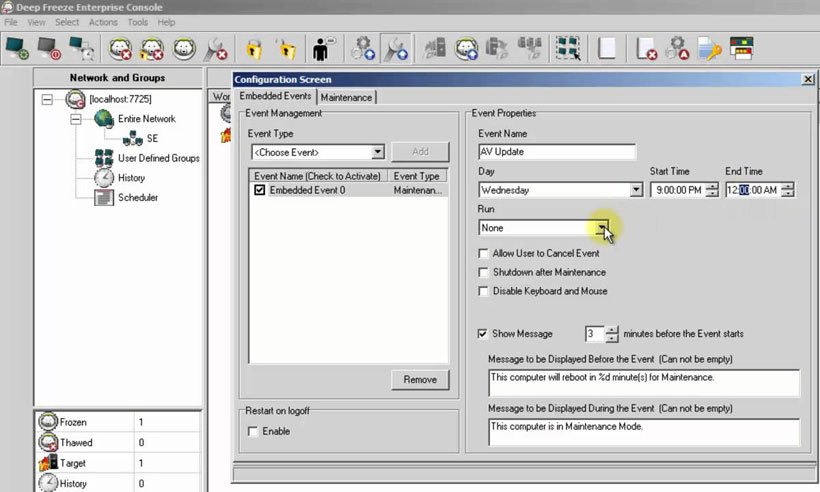Click the Remove button
Viewport: 820px width, 492px height.
[420, 380]
